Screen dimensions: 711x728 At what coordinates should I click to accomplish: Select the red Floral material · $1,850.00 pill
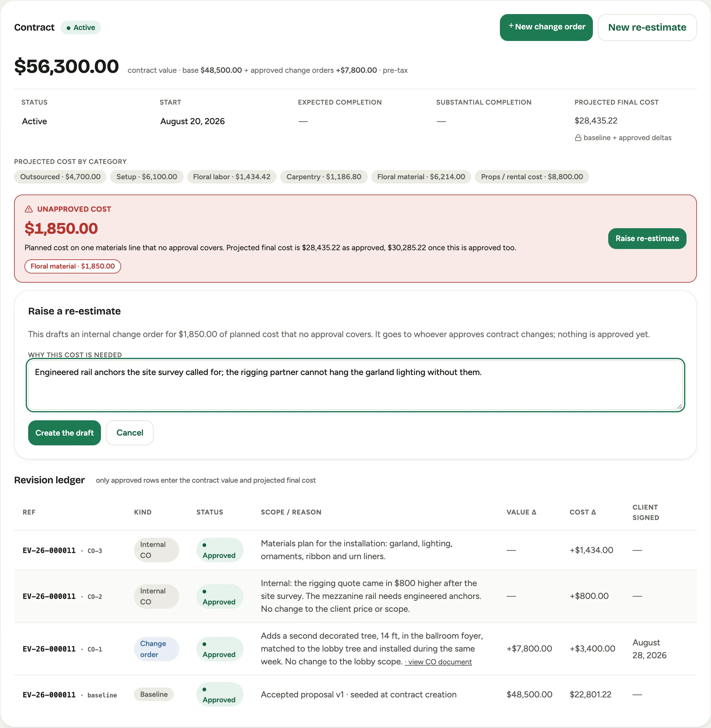[73, 266]
